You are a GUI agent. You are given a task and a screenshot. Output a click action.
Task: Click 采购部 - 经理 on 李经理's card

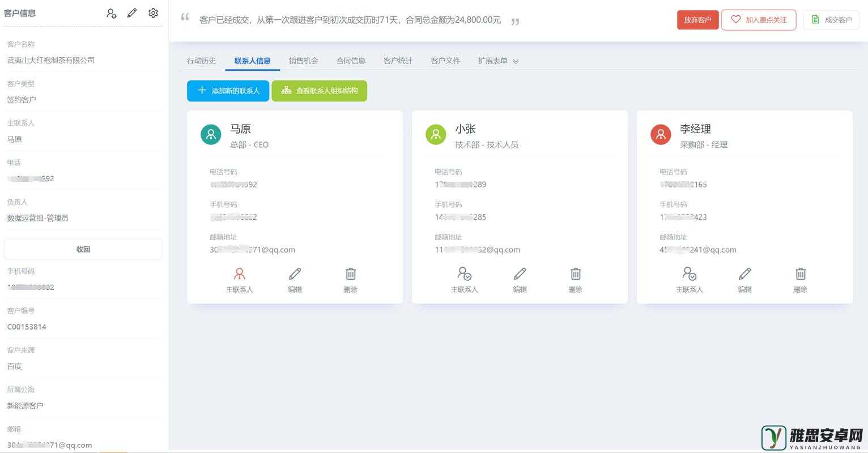click(704, 144)
